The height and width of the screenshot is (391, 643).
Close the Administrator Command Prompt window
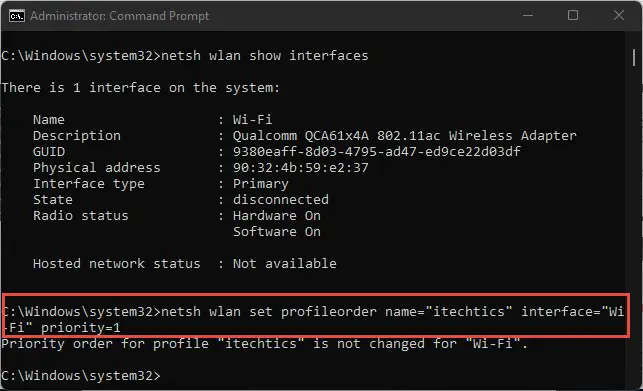tap(619, 16)
